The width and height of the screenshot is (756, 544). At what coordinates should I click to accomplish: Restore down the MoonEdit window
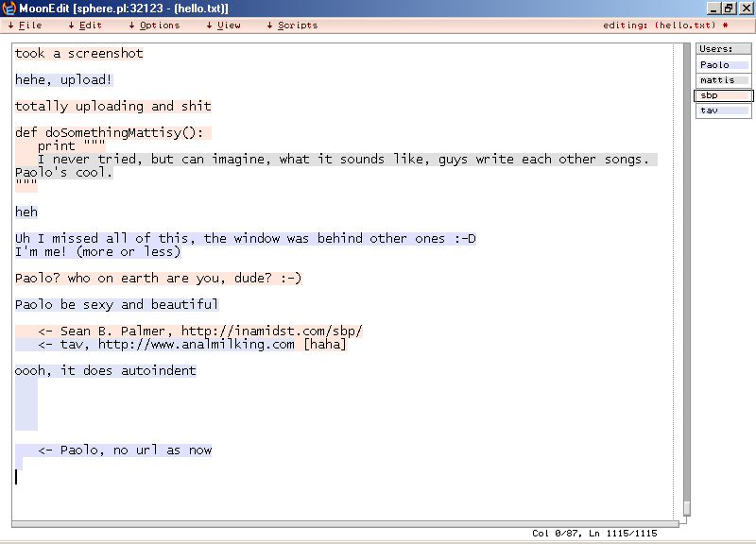tap(729, 8)
